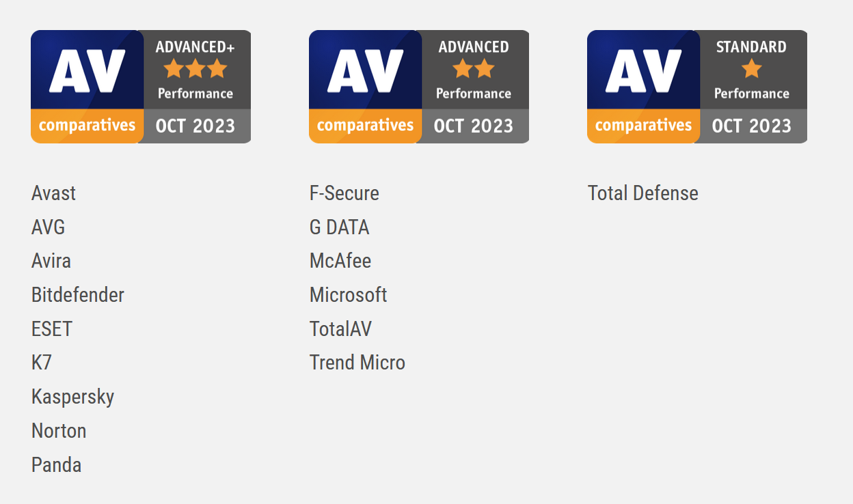Open the Avira entry
Viewport: 853px width, 504px height.
(51, 261)
